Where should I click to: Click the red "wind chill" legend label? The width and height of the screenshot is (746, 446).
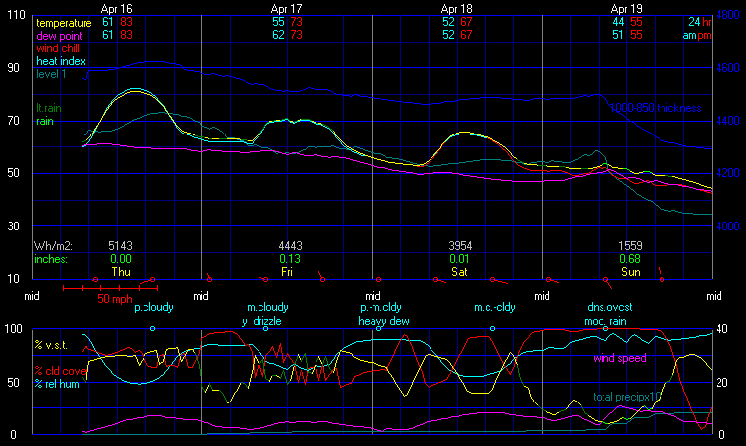pyautogui.click(x=58, y=48)
